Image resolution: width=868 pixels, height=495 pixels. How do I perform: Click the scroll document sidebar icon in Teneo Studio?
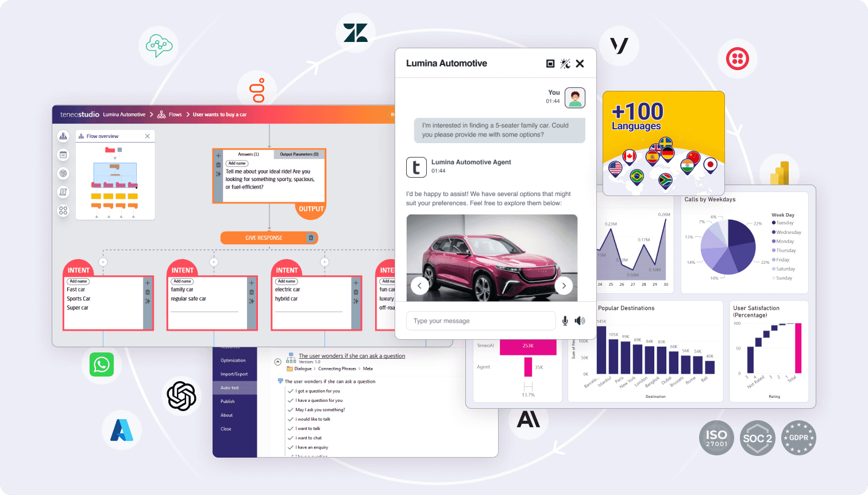pyautogui.click(x=63, y=192)
